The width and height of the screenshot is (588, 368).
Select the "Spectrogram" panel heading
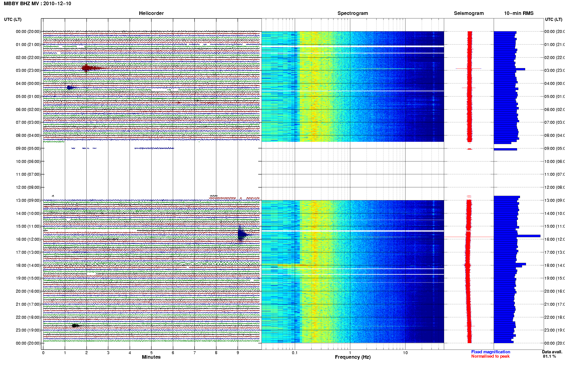[x=353, y=13]
